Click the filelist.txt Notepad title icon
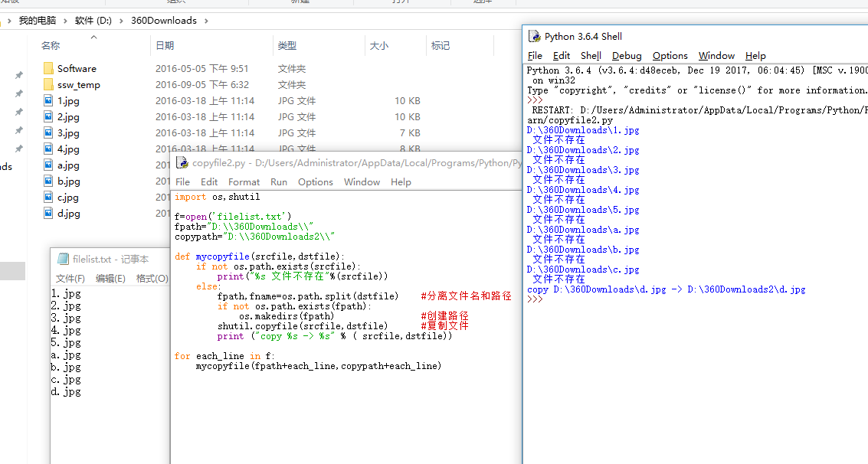The width and height of the screenshot is (868, 464). [x=62, y=260]
